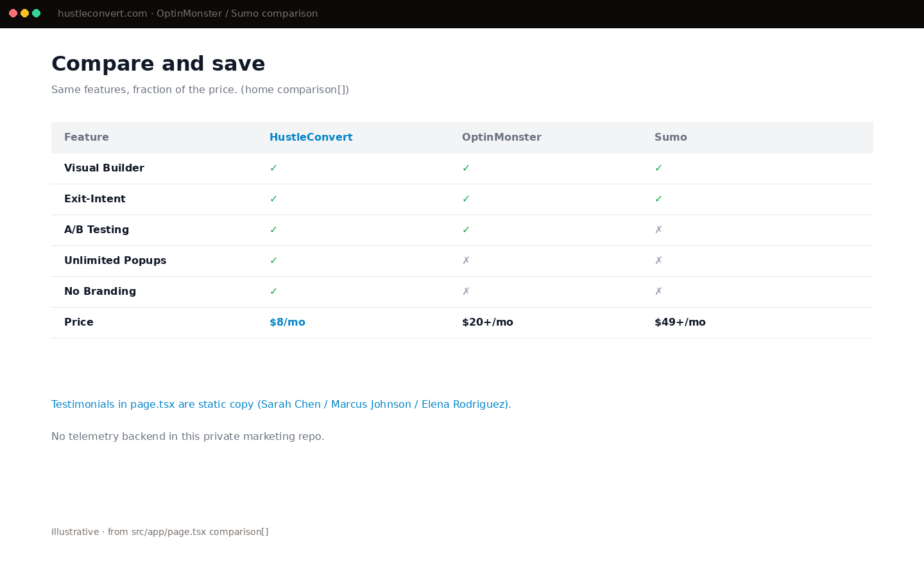Click the Sumo column header

pos(671,137)
